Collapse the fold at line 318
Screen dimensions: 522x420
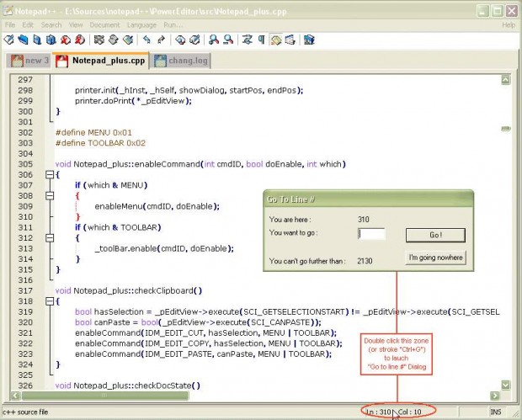click(50, 301)
